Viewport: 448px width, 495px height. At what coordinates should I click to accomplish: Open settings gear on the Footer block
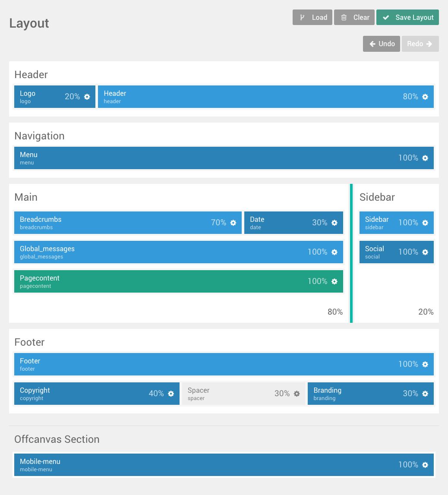point(424,364)
